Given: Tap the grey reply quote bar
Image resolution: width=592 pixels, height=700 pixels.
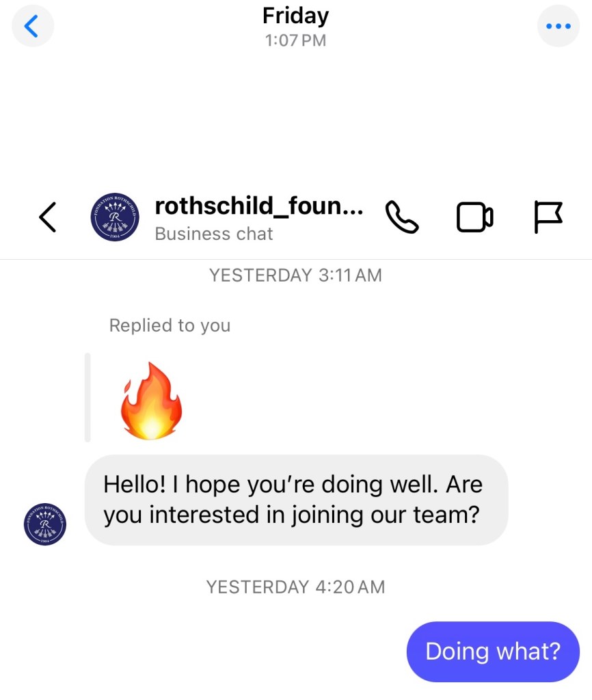Looking at the screenshot, I should point(88,397).
